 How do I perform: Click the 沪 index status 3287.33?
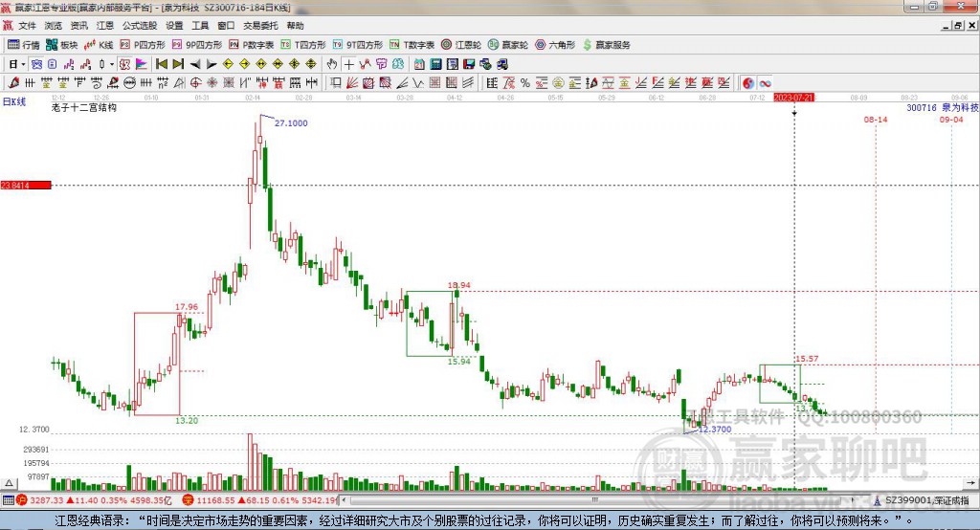tap(94, 500)
